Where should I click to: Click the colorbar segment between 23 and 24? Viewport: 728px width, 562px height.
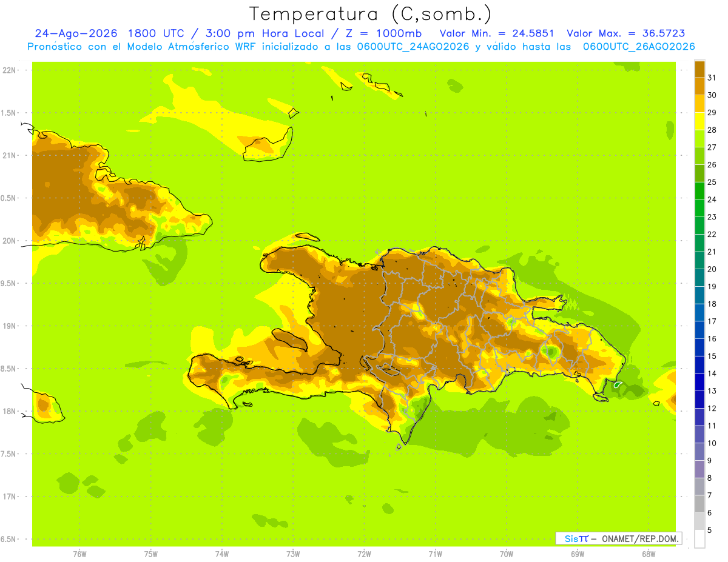click(699, 208)
